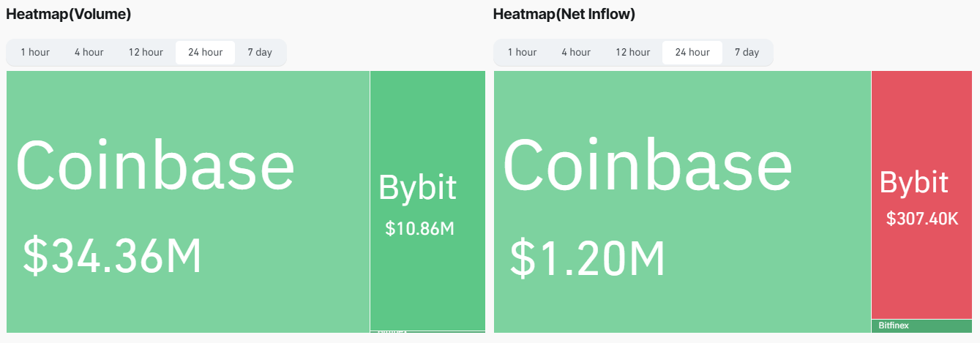Select 1 hour tab in Volume heatmap
980x343 pixels.
[x=35, y=52]
